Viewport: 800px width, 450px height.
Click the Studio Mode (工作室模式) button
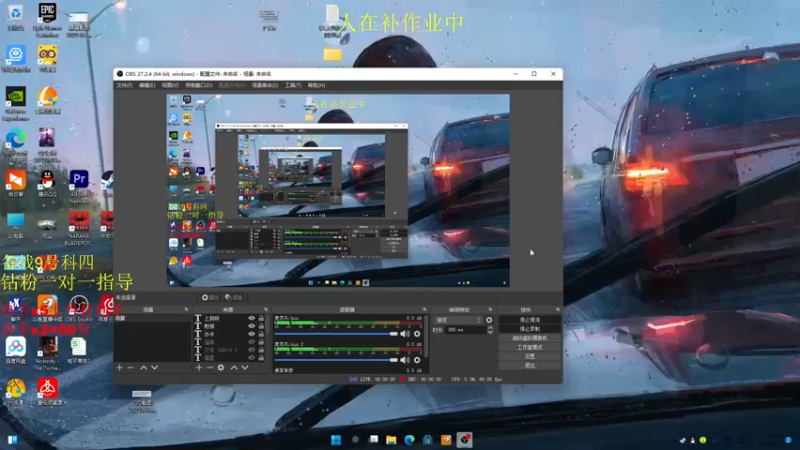point(530,347)
